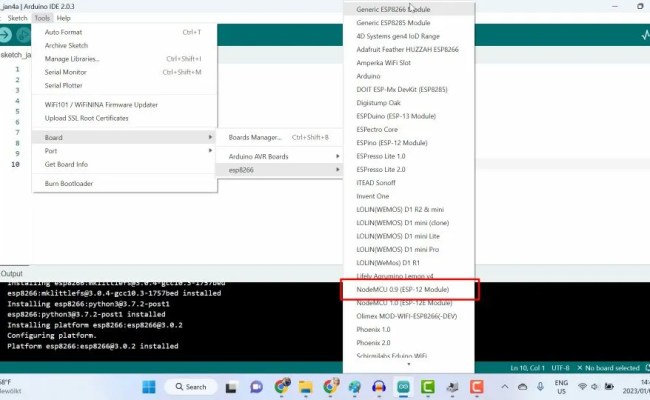Expand the Port submenu
Screen dimensions: 650x400
coord(124,150)
